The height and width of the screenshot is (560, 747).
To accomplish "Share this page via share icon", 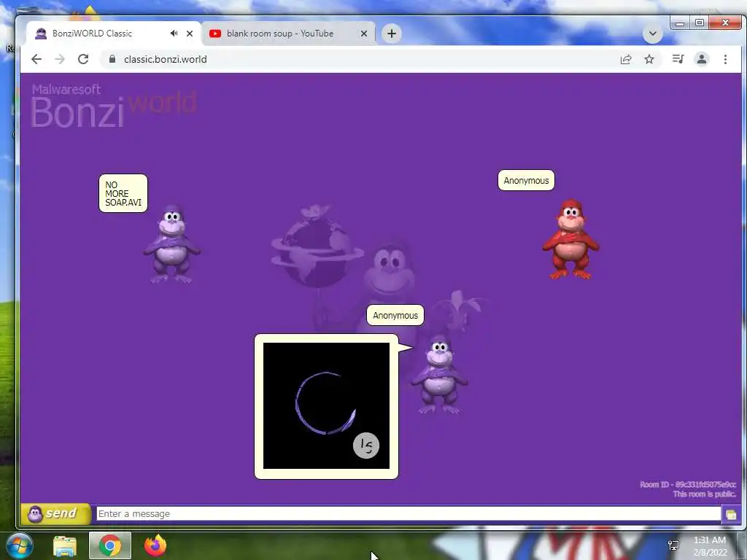I will tap(625, 59).
